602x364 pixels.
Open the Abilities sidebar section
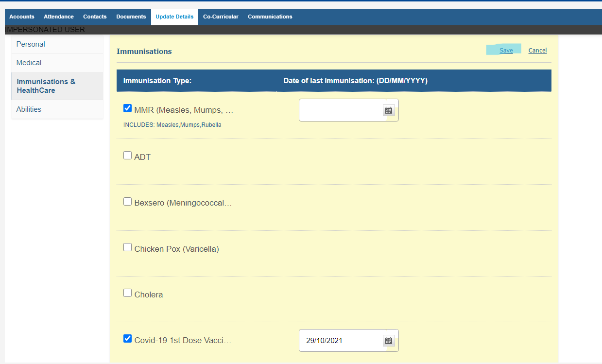click(57, 109)
